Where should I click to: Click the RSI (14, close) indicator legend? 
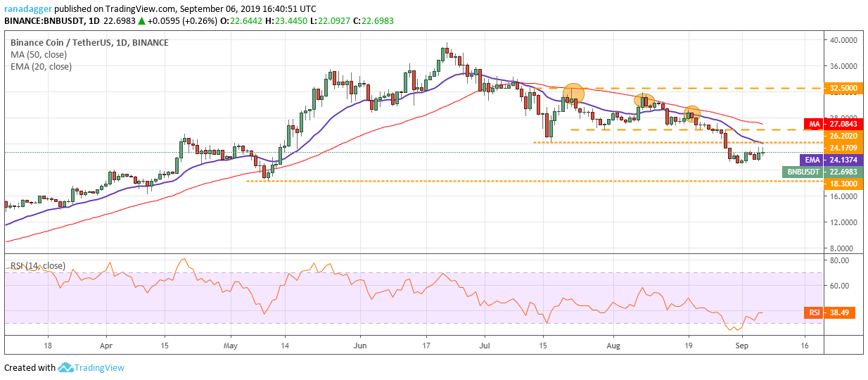[37, 266]
